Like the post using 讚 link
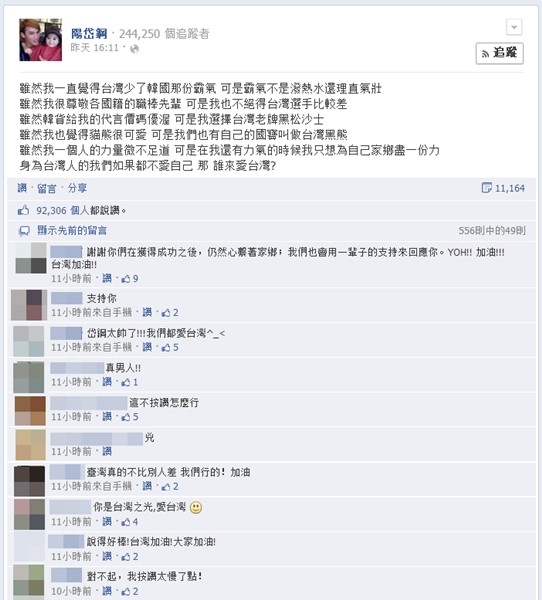This screenshot has height=600, width=542. (22, 188)
